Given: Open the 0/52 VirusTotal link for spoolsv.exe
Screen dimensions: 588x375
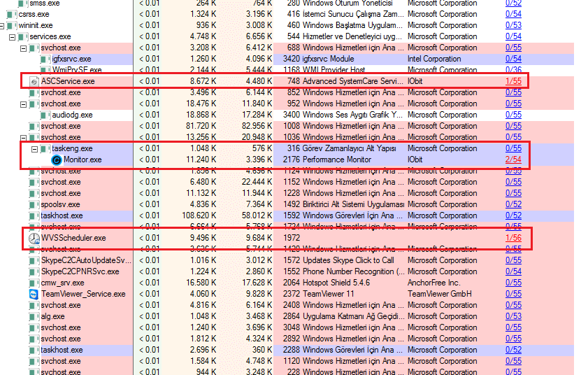Looking at the screenshot, I should (513, 204).
